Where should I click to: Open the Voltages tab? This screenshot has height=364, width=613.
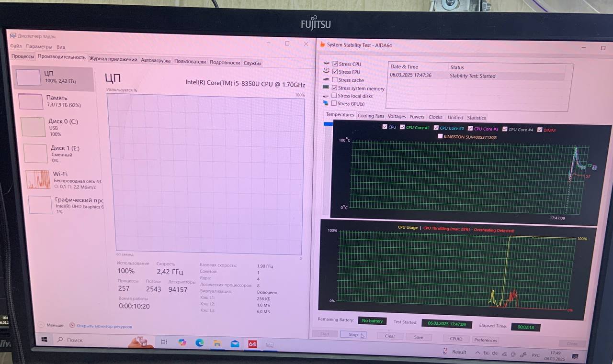[397, 116]
